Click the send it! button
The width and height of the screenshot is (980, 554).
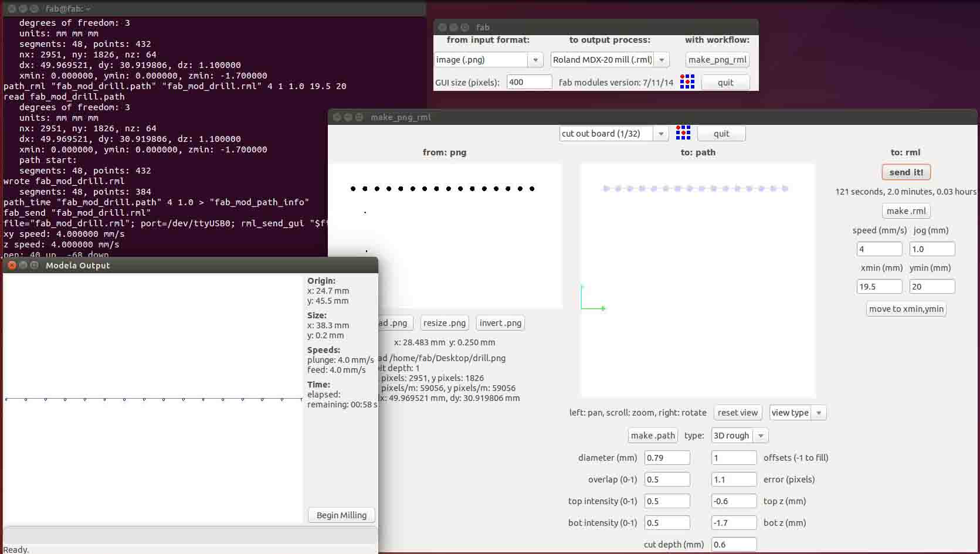point(906,172)
